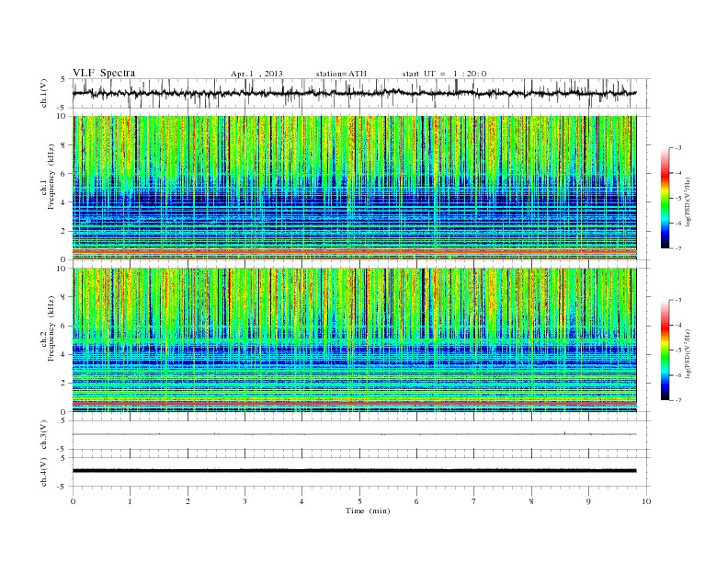Viewport: 728px width, 563px height.
Task: Click the ch.1 voltage waveform trace panel
Action: (x=361, y=93)
